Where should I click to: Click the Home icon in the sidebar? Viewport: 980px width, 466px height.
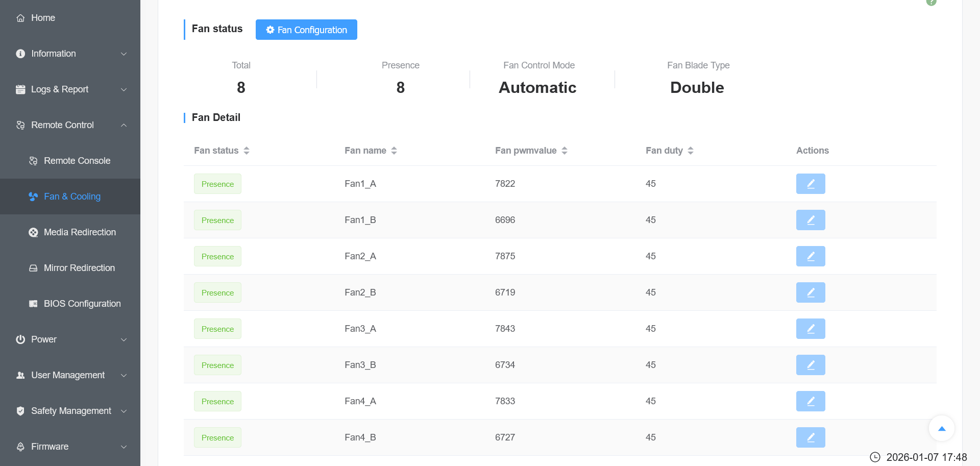(20, 18)
